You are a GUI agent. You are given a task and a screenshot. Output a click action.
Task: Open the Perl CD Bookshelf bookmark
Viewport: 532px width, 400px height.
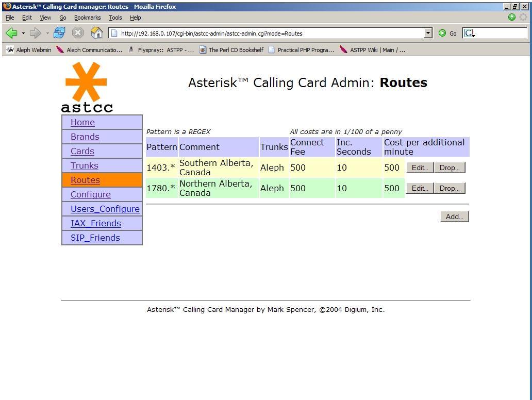(231, 50)
